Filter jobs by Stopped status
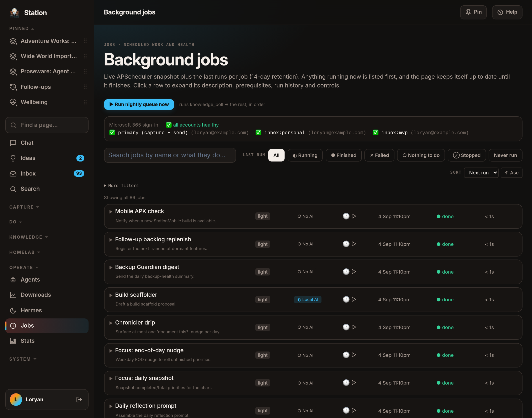This screenshot has width=532, height=418. (466, 155)
